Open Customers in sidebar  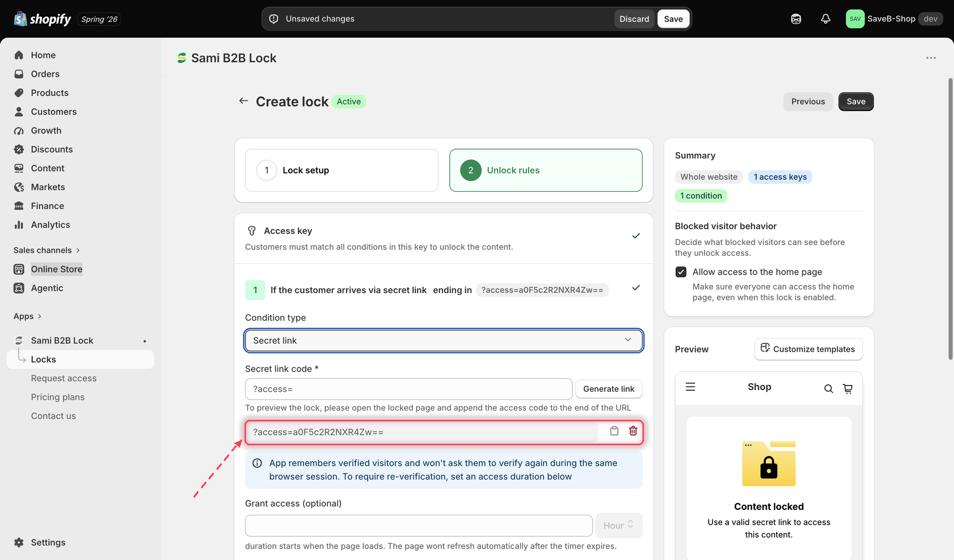click(x=53, y=112)
